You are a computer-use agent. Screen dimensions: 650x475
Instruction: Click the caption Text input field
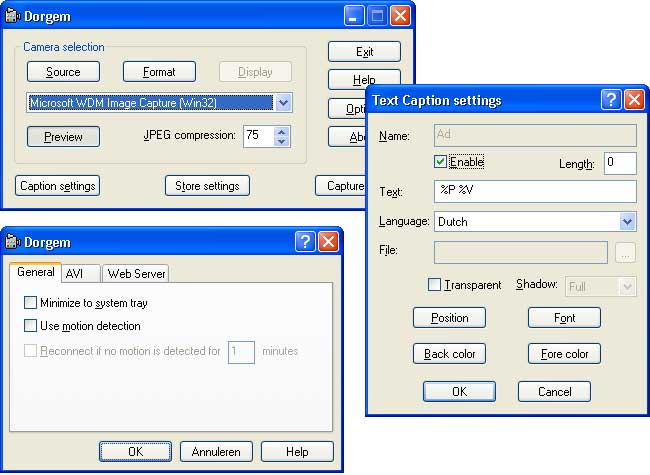click(x=535, y=191)
